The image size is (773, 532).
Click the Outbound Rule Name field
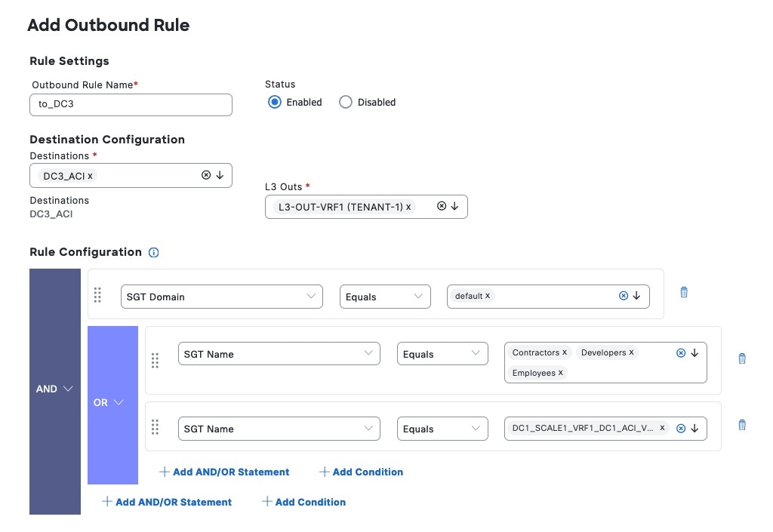pyautogui.click(x=131, y=104)
